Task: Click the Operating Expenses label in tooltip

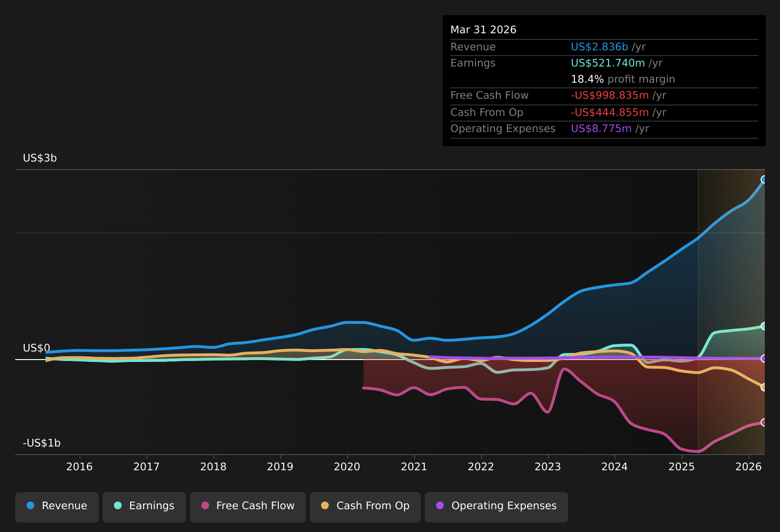Action: coord(503,129)
